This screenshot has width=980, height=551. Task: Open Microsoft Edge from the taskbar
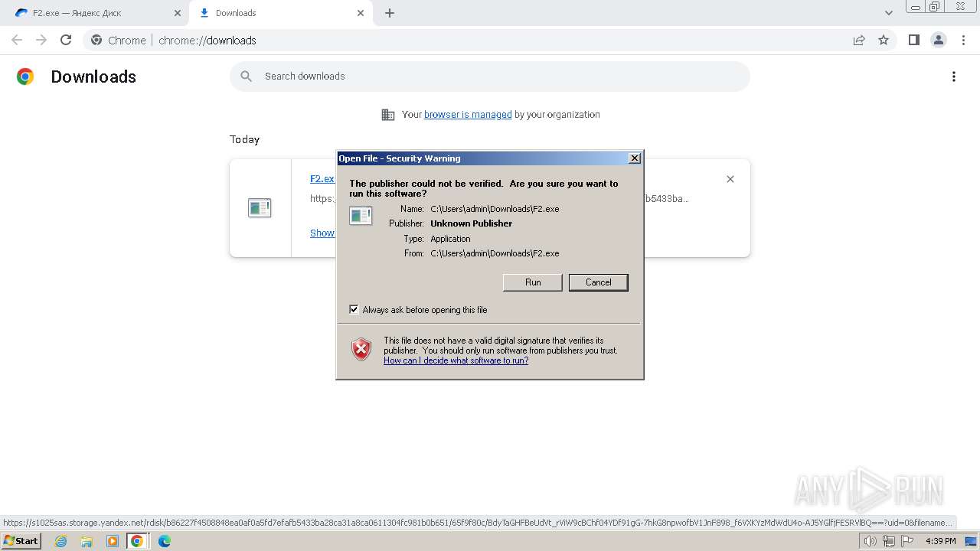click(164, 541)
